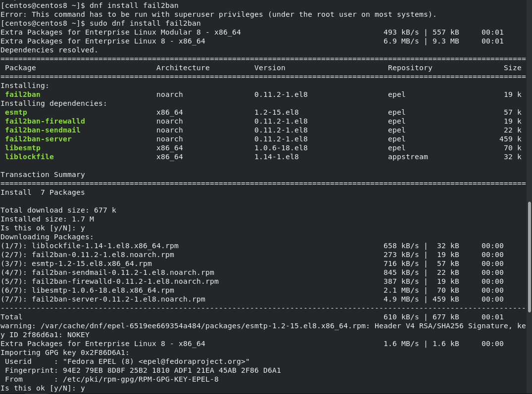Viewport: 532px width, 394px height.
Task: Click the Repository column header
Action: (x=410, y=68)
